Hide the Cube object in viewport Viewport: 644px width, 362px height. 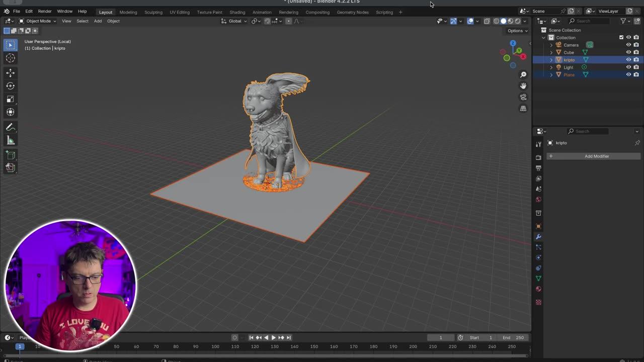click(628, 52)
